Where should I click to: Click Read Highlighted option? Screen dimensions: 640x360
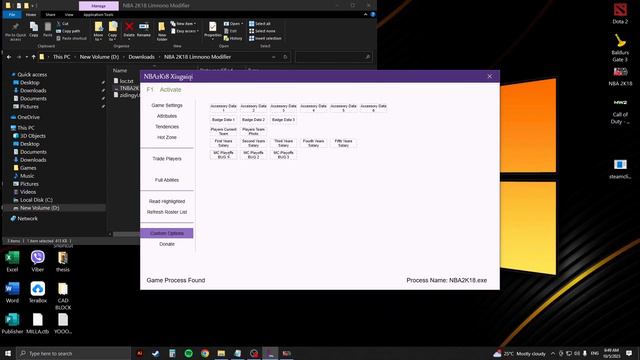[x=167, y=201]
